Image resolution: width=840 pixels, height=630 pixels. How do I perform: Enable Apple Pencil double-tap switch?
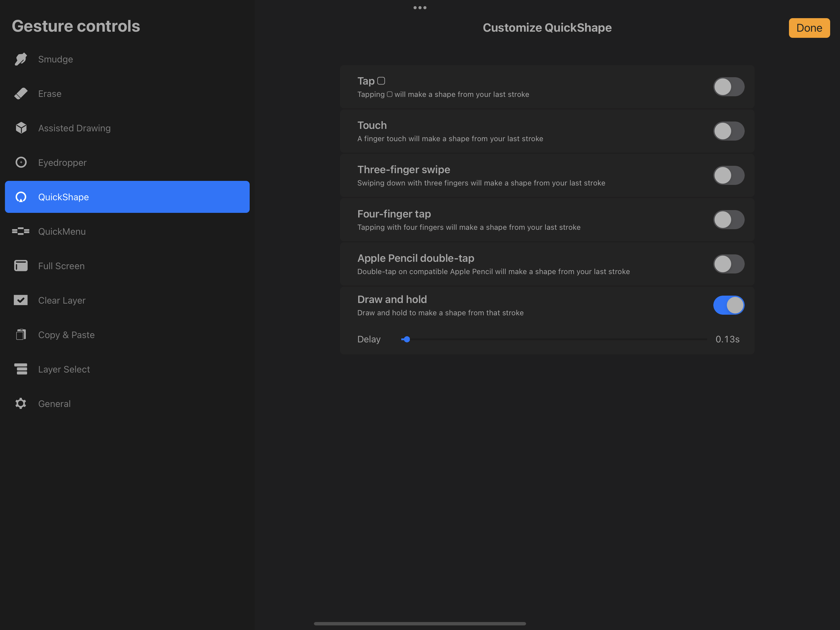tap(728, 264)
